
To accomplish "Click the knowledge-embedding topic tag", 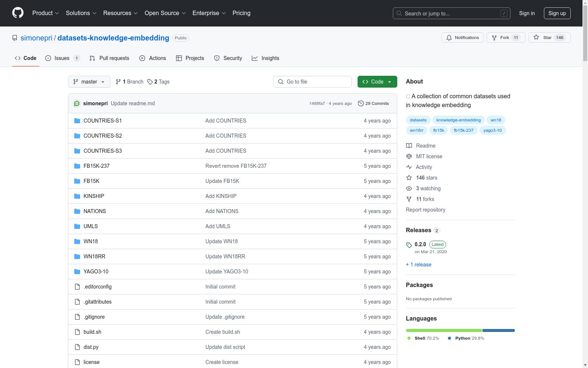I will (x=459, y=120).
